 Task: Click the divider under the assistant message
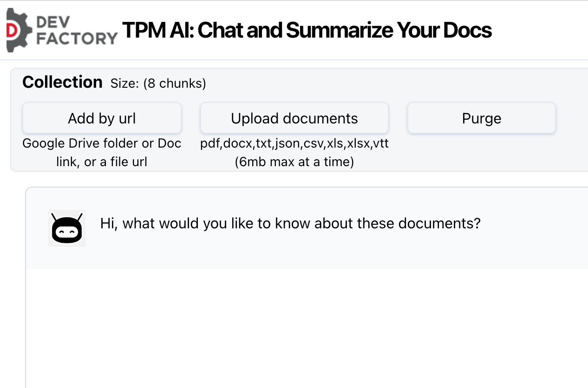pos(307,268)
